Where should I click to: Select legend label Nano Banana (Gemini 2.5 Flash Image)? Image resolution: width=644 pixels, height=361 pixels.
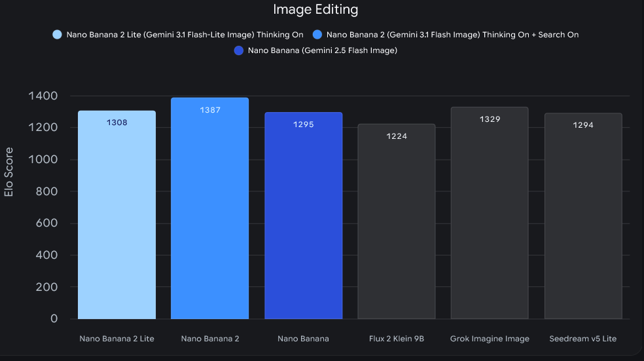point(323,50)
